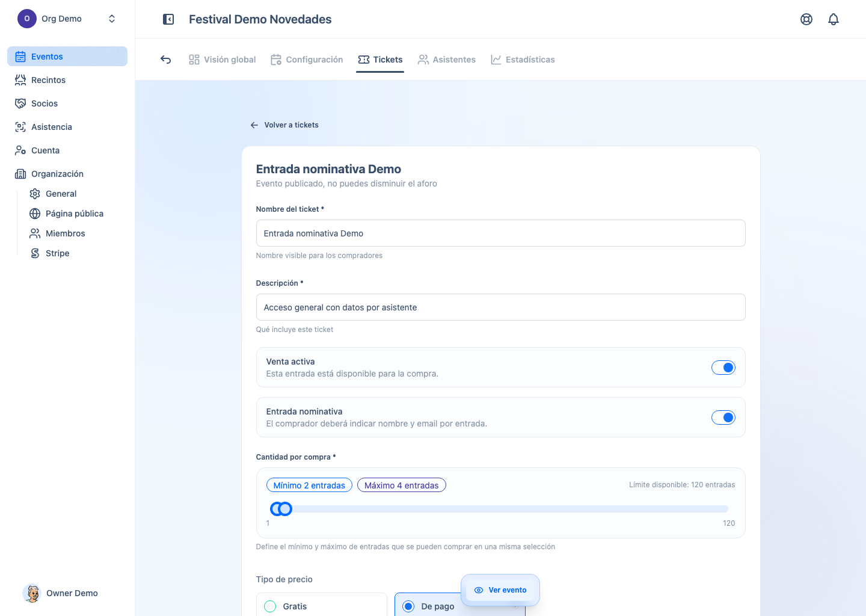
Task: Open the help lifebuoy icon
Action: click(x=806, y=19)
